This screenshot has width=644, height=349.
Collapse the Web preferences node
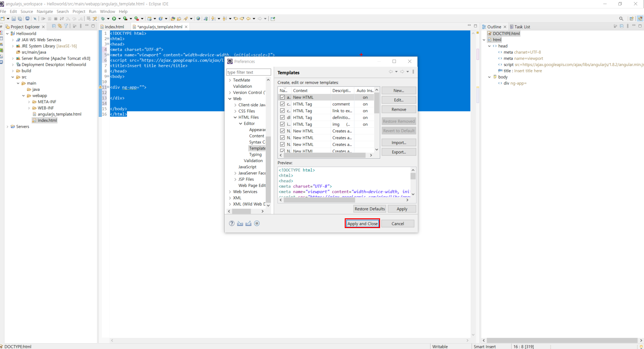tap(230, 99)
